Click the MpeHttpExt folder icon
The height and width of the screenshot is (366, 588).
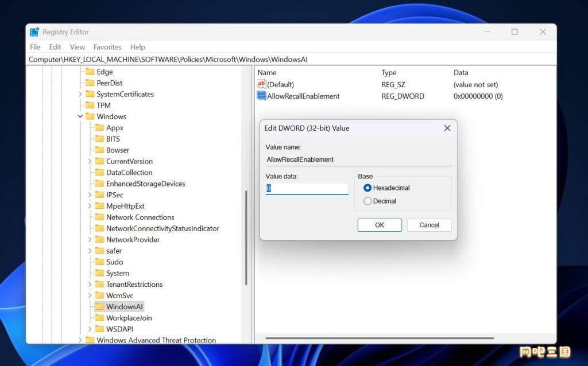[99, 206]
